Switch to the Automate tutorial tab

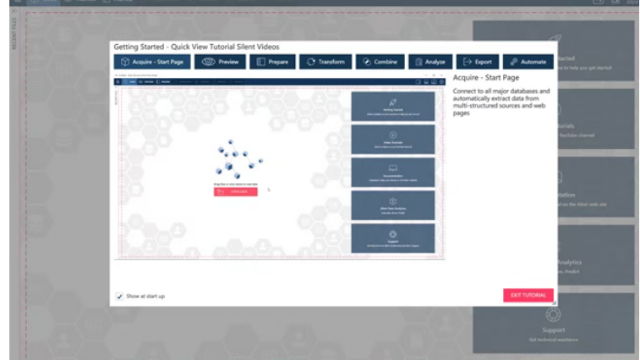528,62
